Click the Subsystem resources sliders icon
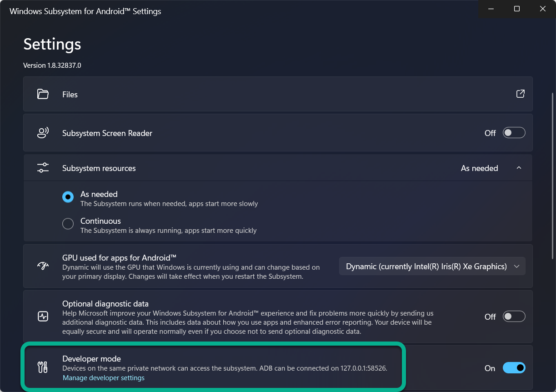The image size is (556, 392). click(x=43, y=168)
